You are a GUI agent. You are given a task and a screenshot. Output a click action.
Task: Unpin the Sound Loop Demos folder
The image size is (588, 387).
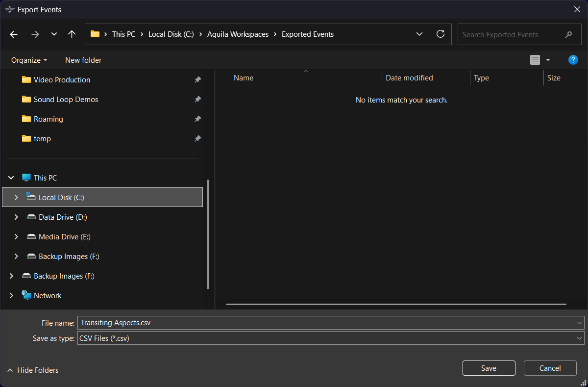point(197,99)
